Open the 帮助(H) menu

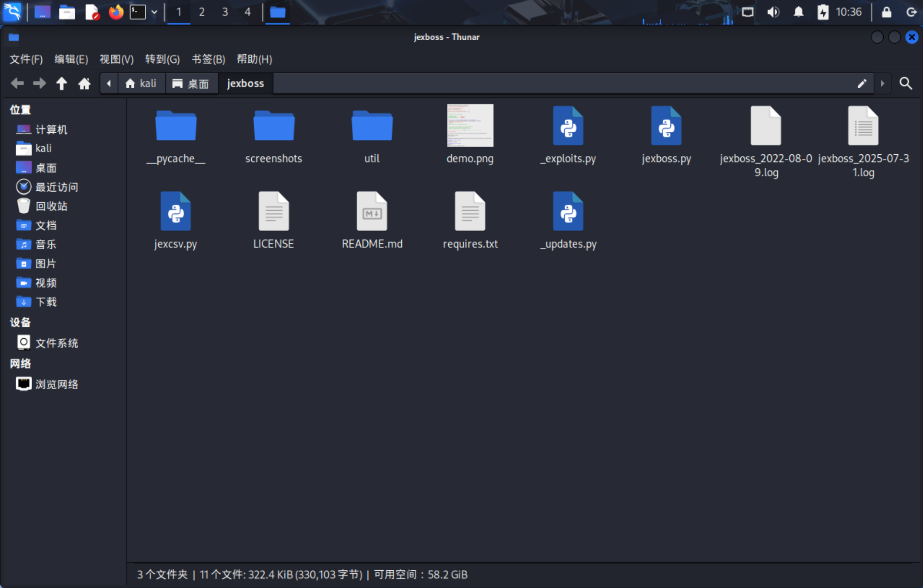pos(254,59)
